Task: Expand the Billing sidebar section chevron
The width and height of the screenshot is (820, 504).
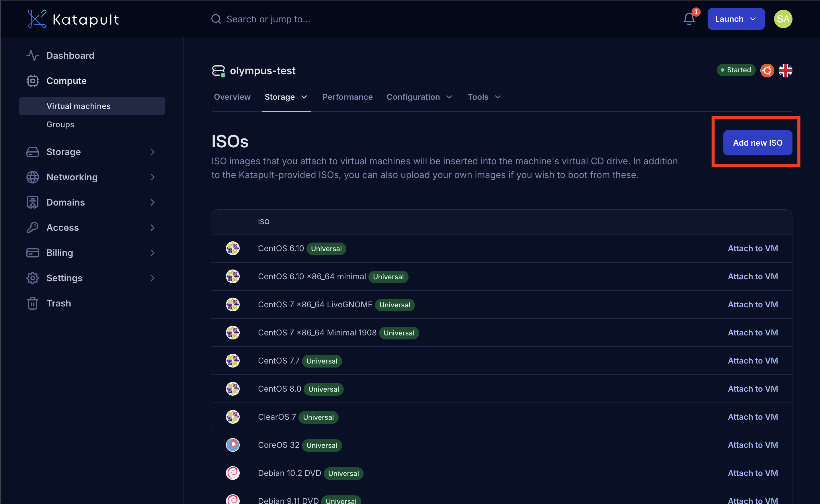Action: 152,253
